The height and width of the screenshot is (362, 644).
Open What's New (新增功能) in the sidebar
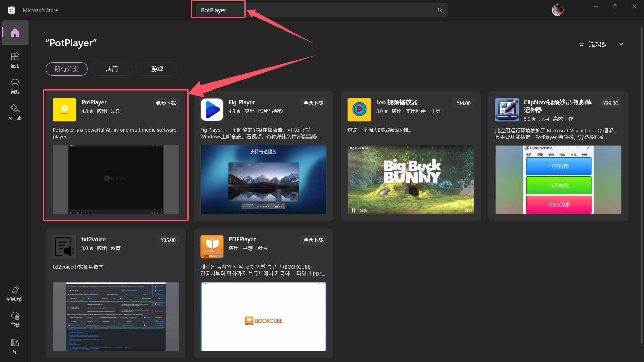click(x=15, y=294)
